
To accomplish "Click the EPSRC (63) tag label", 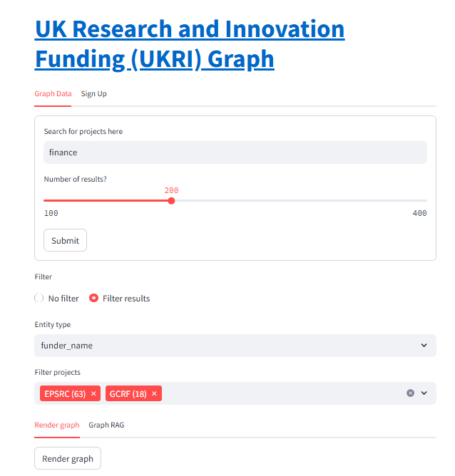I will [65, 394].
